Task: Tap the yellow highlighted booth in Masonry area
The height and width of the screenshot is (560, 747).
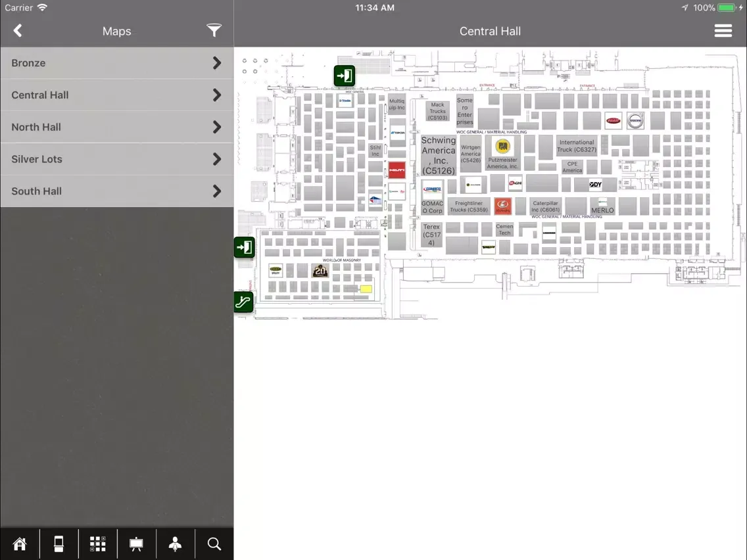Action: click(x=366, y=289)
